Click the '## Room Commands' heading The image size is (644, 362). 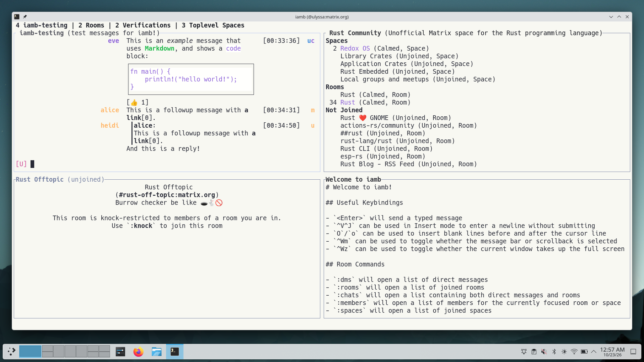(355, 264)
